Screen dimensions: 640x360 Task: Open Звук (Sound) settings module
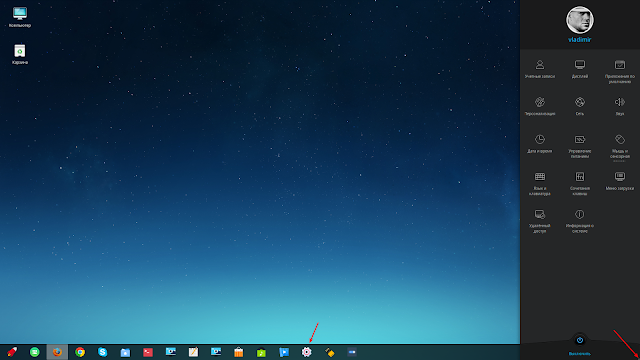[x=620, y=107]
